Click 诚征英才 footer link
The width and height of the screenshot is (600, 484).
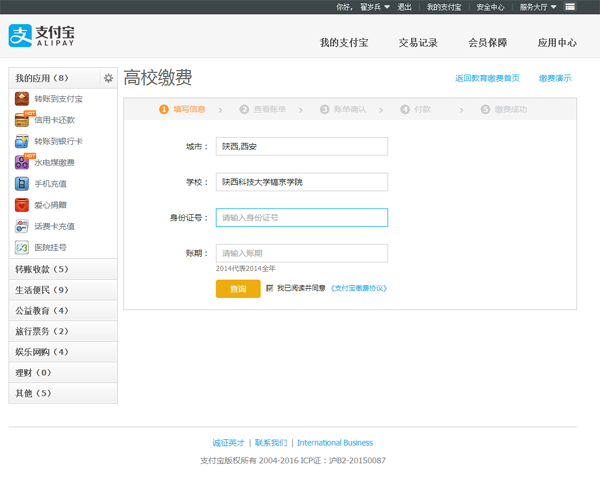(x=228, y=443)
